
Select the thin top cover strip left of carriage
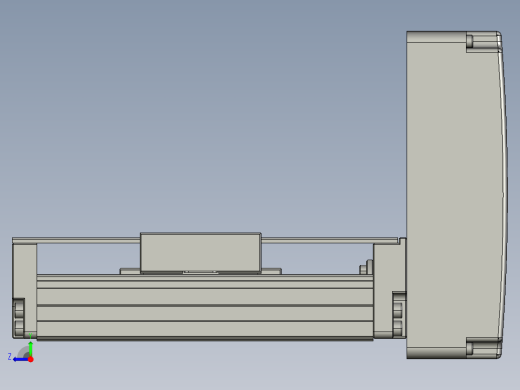[x=76, y=240]
